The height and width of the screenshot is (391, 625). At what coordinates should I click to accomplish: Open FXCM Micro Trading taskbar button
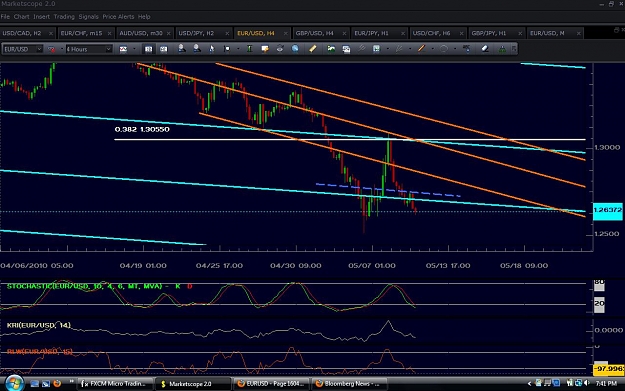click(116, 384)
